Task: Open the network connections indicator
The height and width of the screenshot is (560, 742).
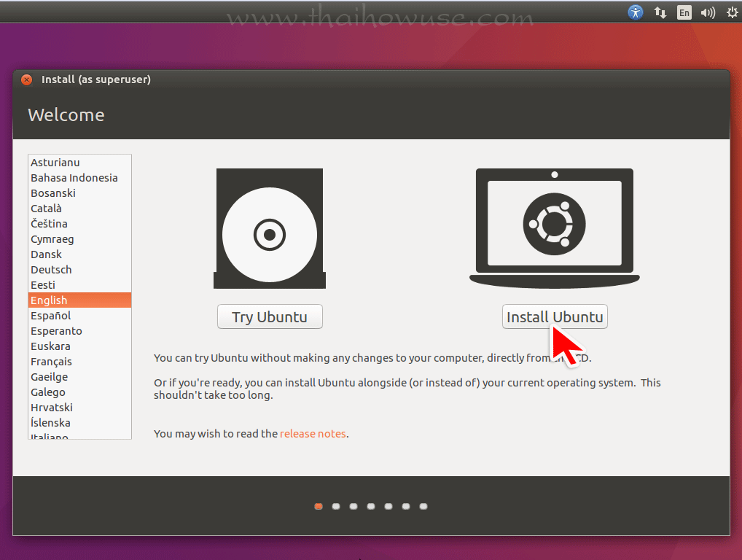Action: pyautogui.click(x=660, y=12)
